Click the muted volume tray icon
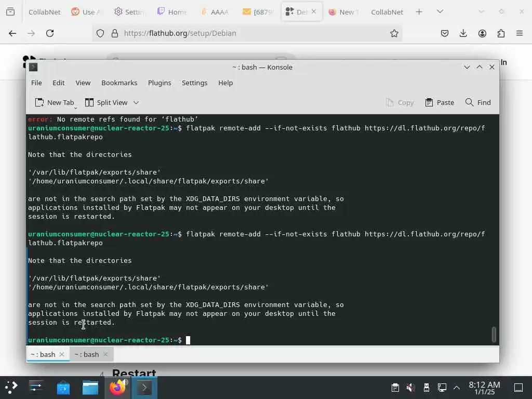This screenshot has width=532, height=399. (x=410, y=388)
